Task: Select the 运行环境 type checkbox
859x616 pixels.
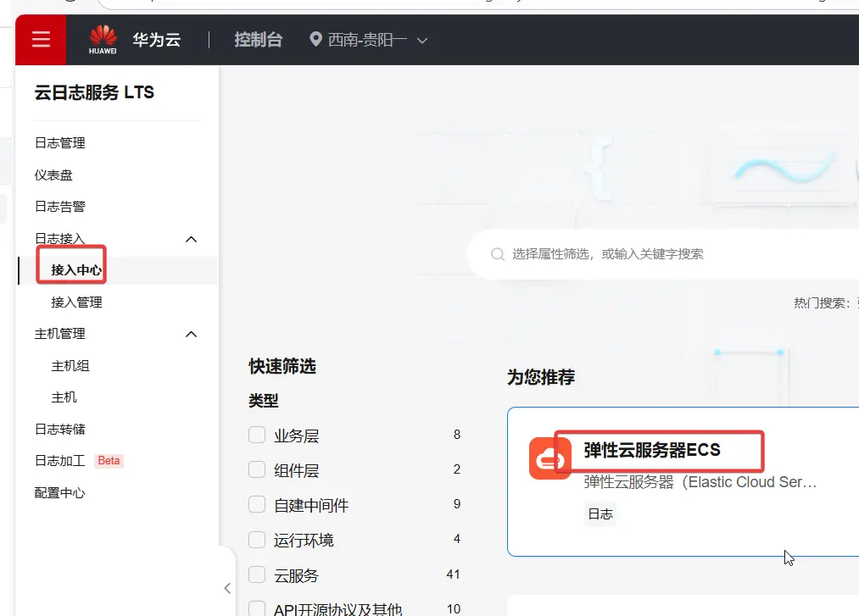Action: (257, 540)
